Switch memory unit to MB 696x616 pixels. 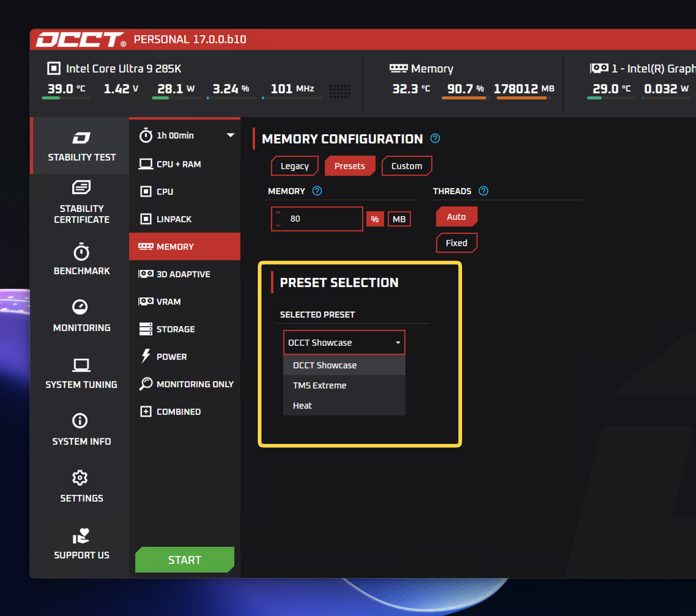399,219
